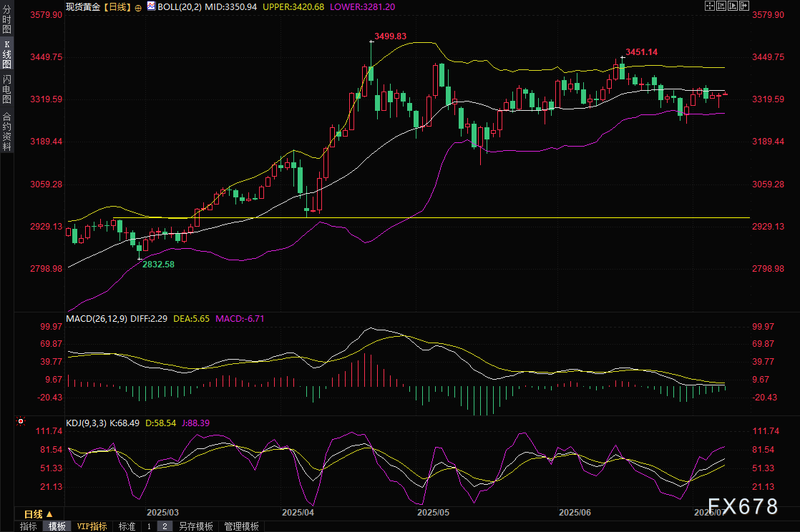The image size is (800, 532).
Task: Open the 合约资料 side tab
Action: pyautogui.click(x=6, y=132)
